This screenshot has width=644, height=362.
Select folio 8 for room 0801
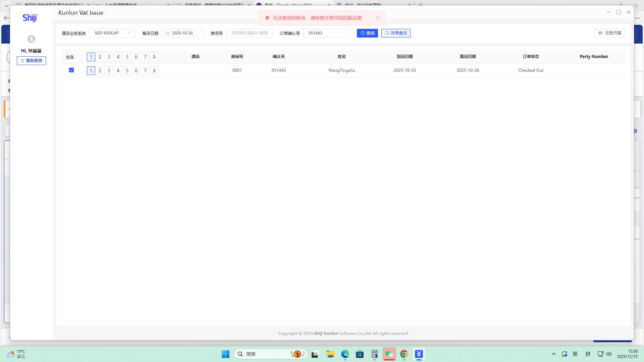point(154,71)
